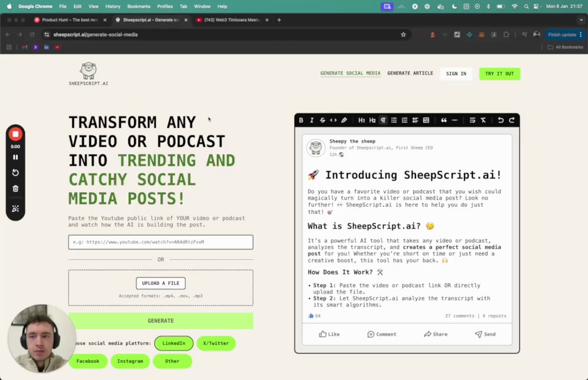588x380 pixels.
Task: Select Facebook as the social platform
Action: click(x=88, y=361)
